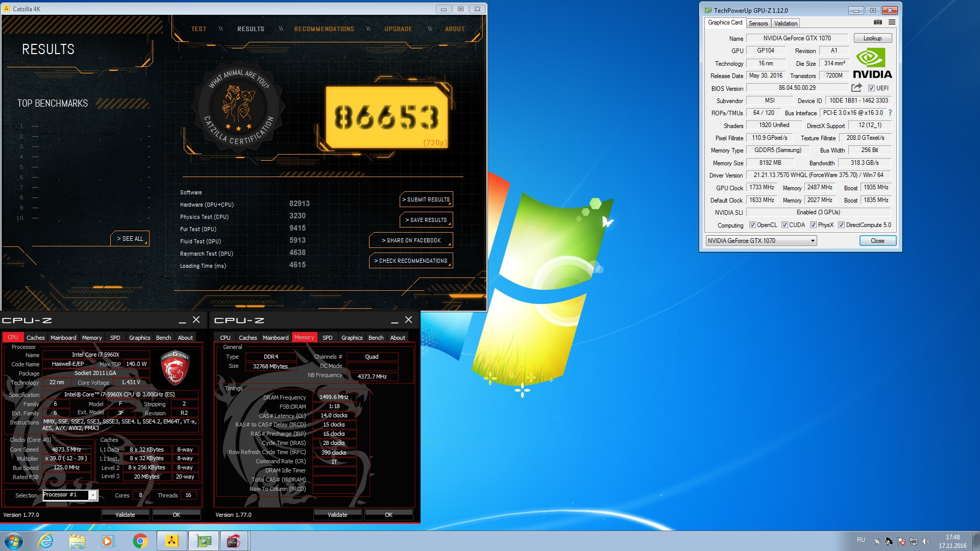The image size is (980, 551).
Task: Switch to GPU-Z Validation tab
Action: pos(786,23)
